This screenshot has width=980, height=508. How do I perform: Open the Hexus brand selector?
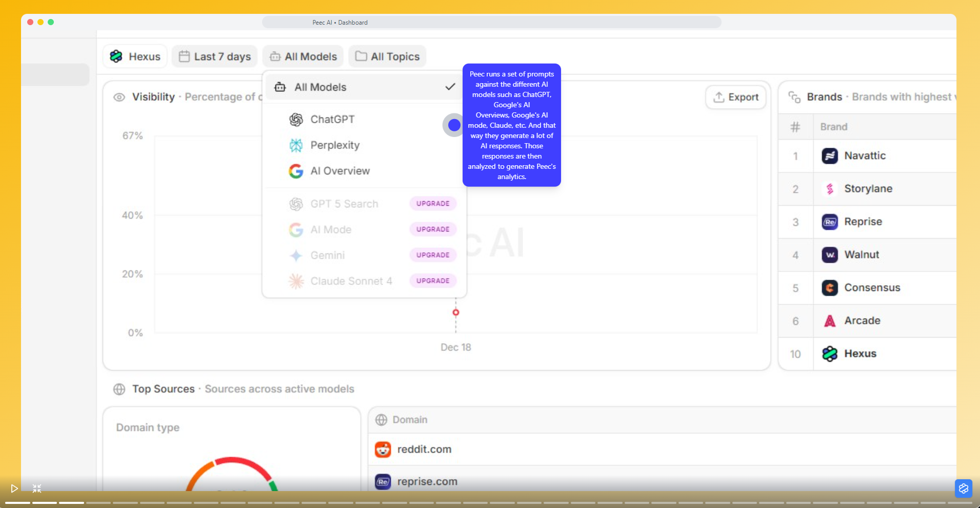click(135, 56)
